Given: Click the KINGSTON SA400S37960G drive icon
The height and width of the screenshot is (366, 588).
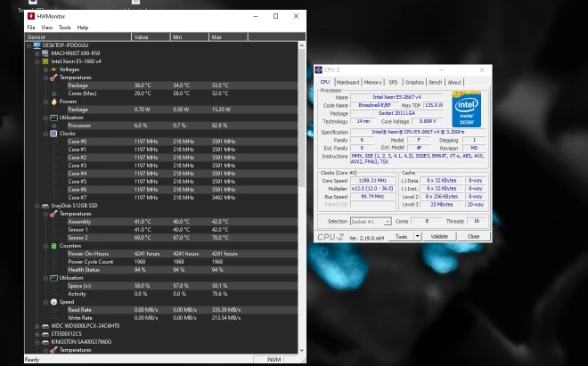Looking at the screenshot, I should [x=45, y=342].
